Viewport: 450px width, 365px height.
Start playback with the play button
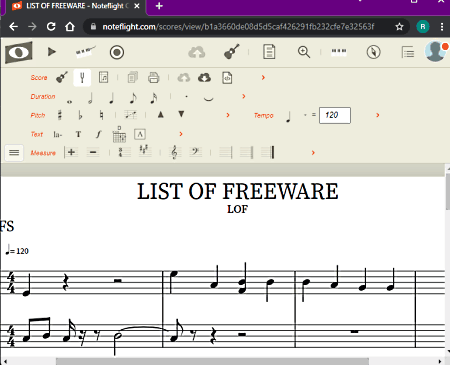click(52, 52)
